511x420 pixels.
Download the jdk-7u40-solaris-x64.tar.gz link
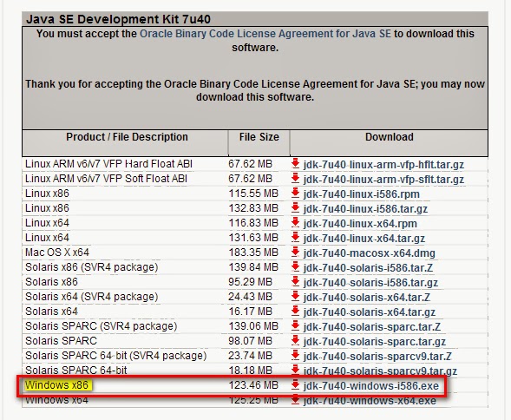tap(370, 312)
